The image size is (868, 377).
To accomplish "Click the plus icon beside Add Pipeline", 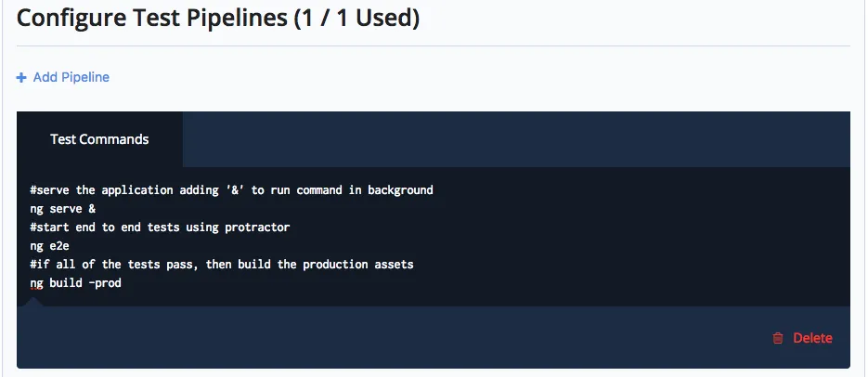I will pyautogui.click(x=21, y=78).
